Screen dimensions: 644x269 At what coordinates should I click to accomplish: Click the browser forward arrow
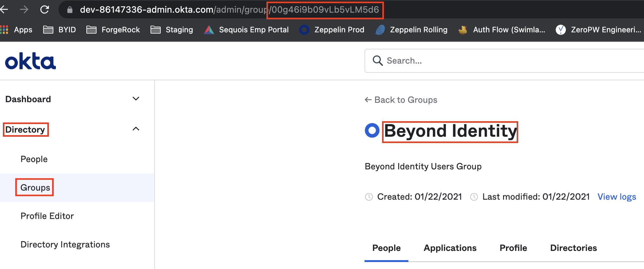click(24, 10)
